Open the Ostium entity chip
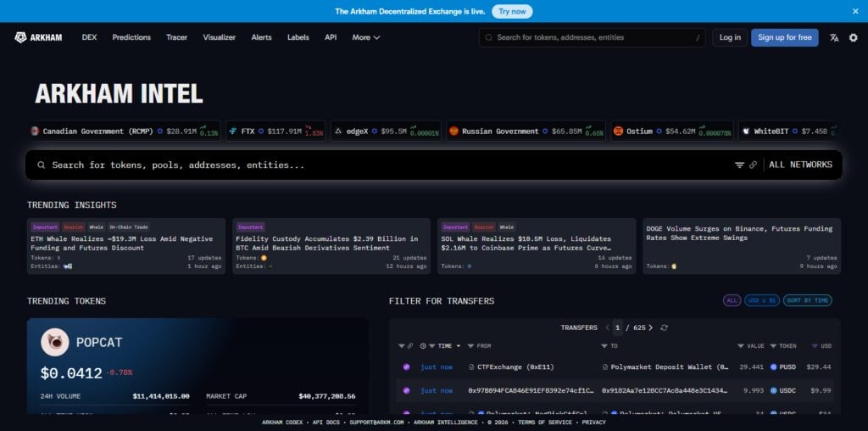The image size is (868, 431). (672, 132)
